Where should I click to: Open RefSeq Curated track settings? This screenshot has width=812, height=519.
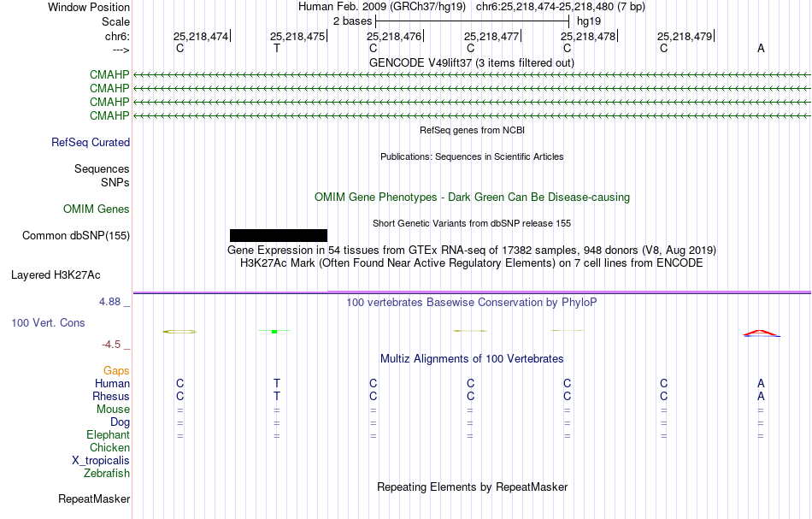pos(91,143)
